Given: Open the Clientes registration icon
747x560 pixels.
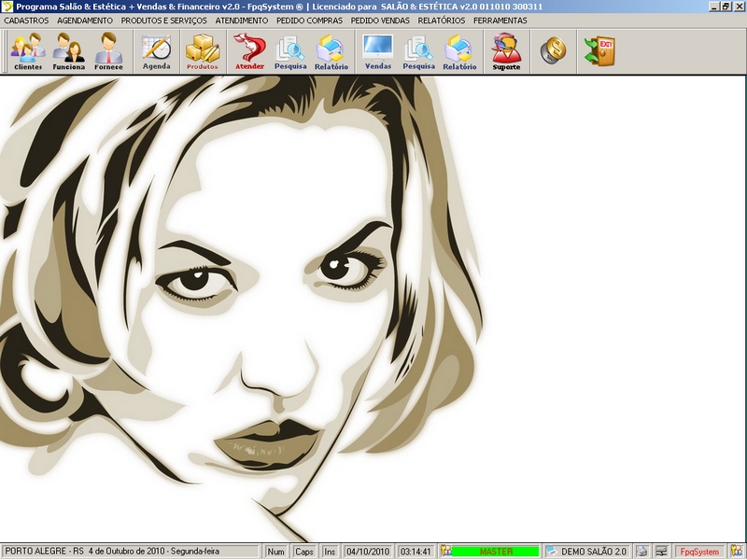Looking at the screenshot, I should tap(28, 51).
